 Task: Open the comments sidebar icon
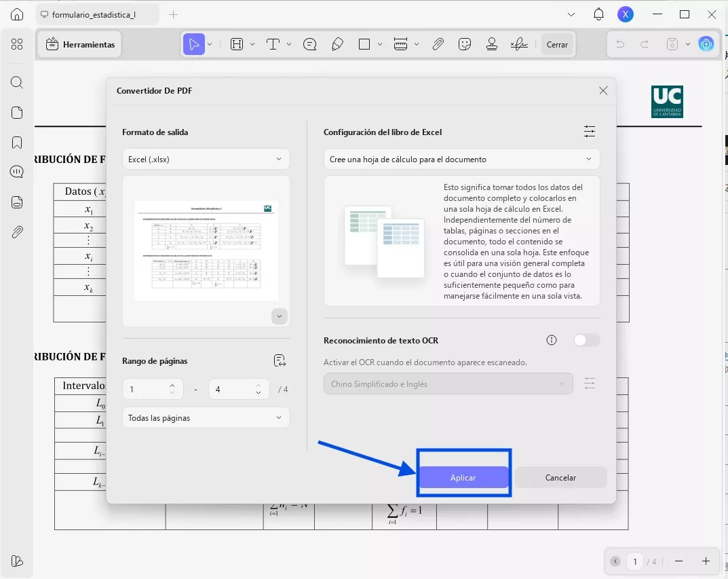(17, 172)
